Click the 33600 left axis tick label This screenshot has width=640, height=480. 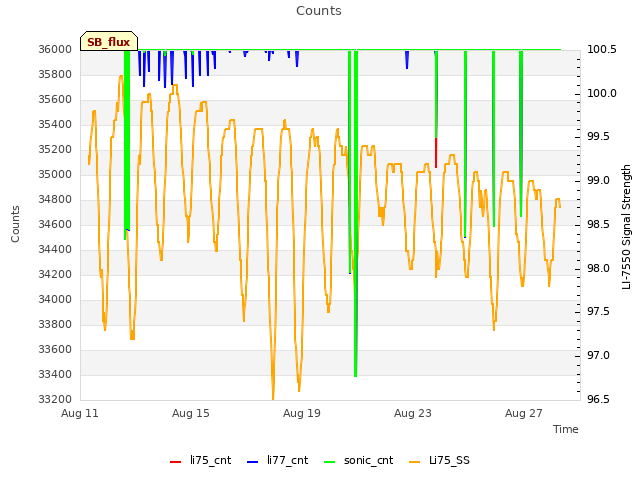(55, 349)
